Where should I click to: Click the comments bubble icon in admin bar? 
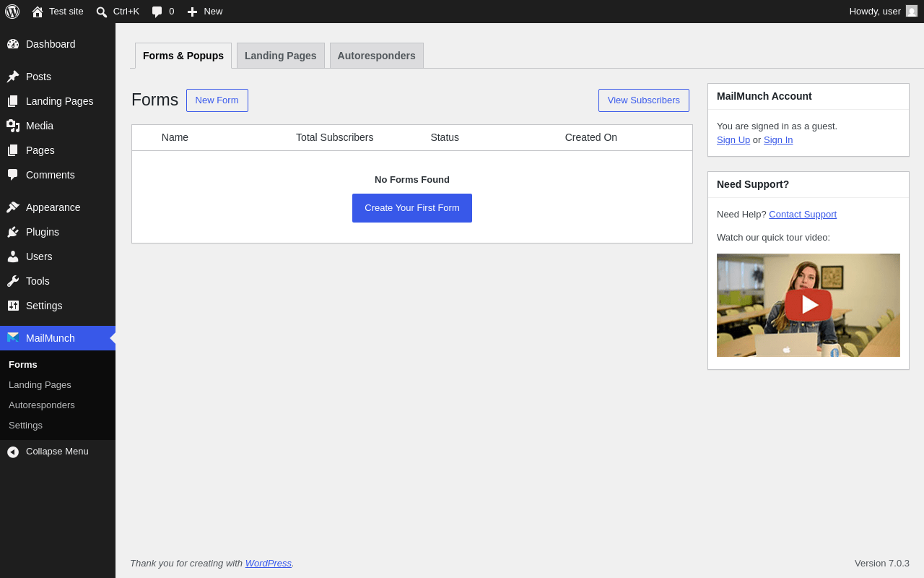pos(157,12)
